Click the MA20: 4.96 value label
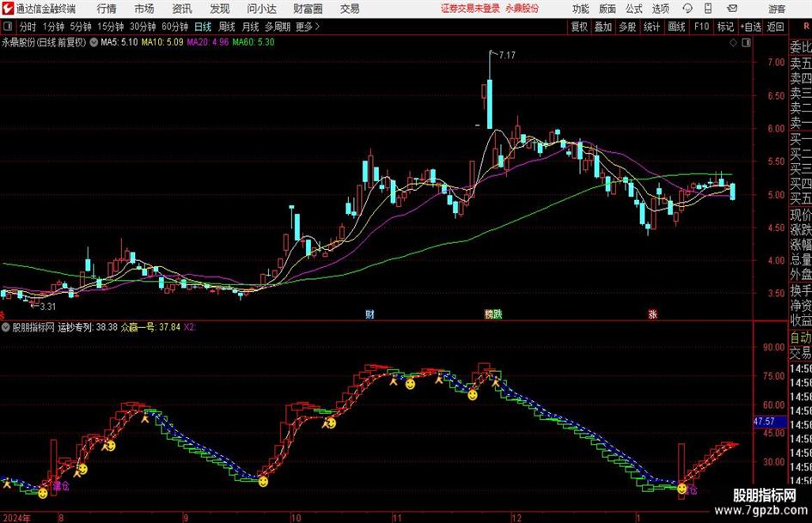This screenshot has width=812, height=523. pyautogui.click(x=208, y=42)
